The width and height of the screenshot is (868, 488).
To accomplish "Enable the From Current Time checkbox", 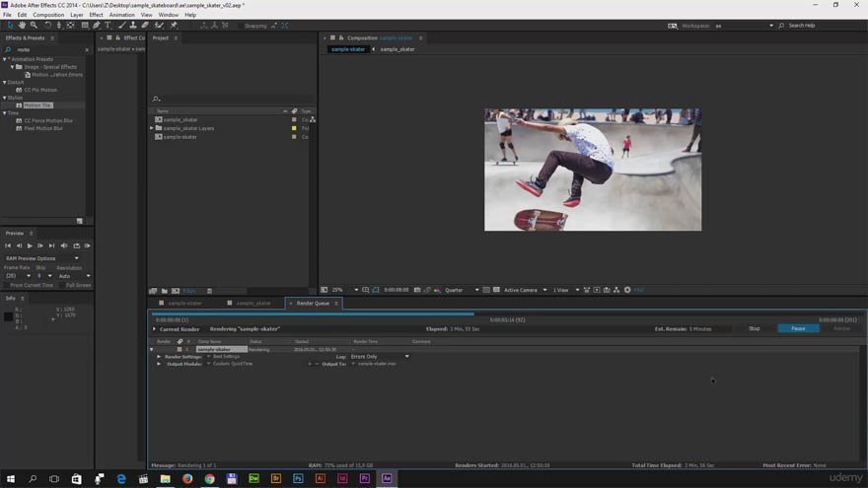I will click(x=6, y=286).
